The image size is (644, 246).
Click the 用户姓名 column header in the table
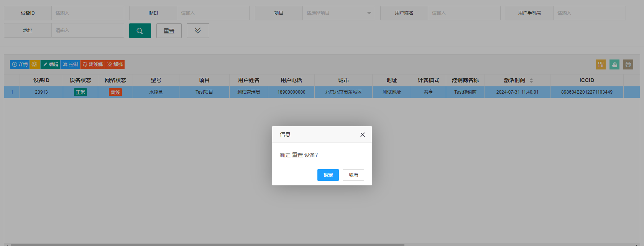coord(249,80)
